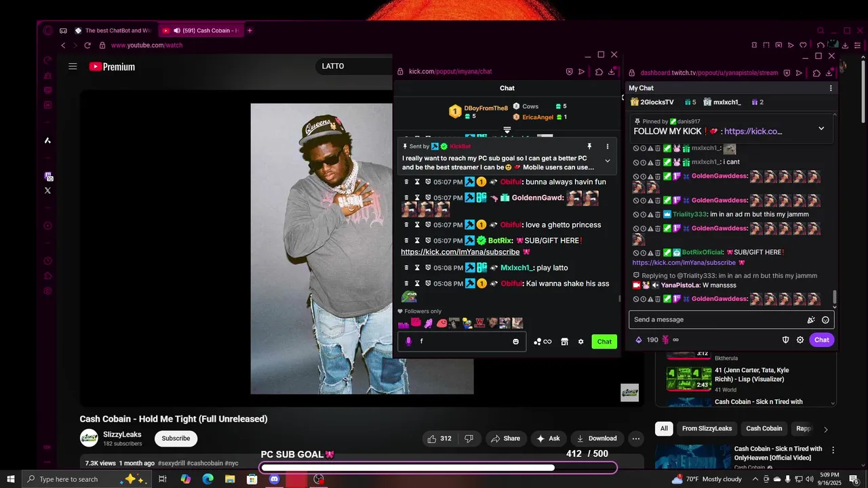
Task: Timeout the Mxlxch1_ play latto message
Action: coord(417,268)
